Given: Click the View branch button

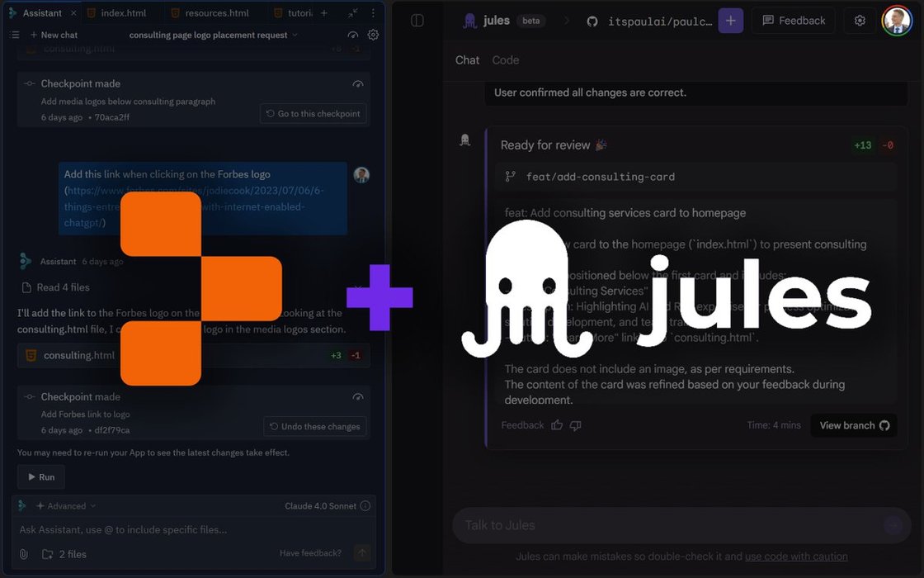Looking at the screenshot, I should pos(854,425).
